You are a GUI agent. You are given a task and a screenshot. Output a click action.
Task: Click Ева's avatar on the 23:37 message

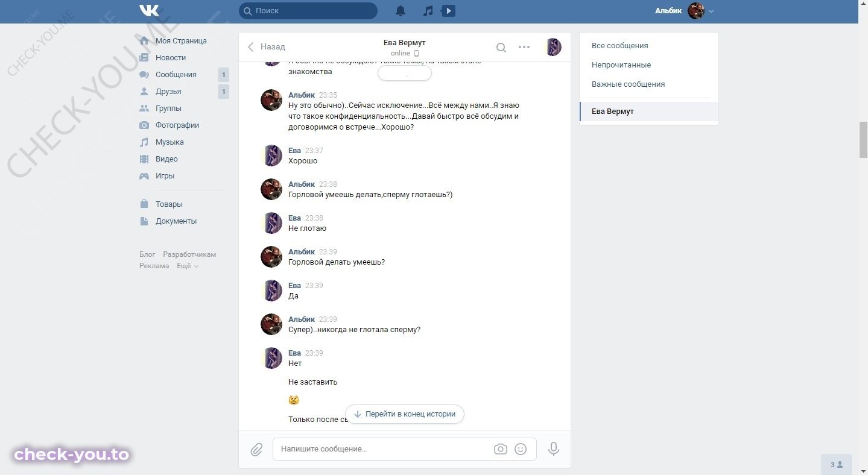271,156
